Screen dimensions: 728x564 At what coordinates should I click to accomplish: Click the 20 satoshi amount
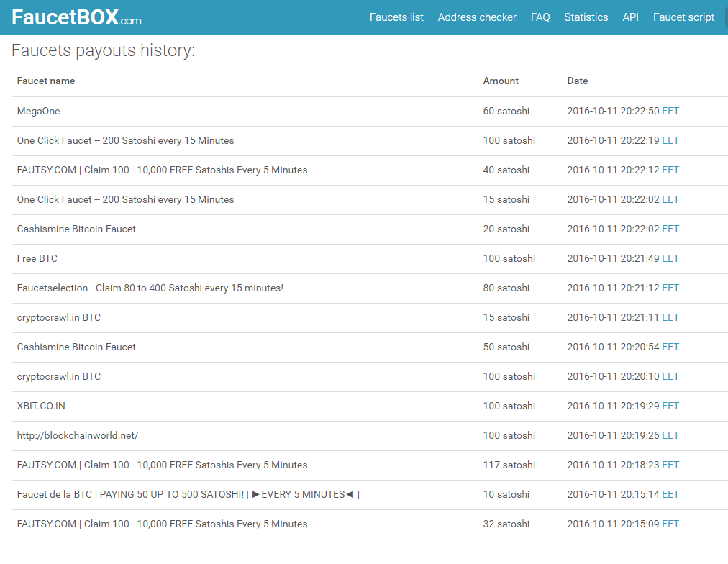click(x=506, y=229)
